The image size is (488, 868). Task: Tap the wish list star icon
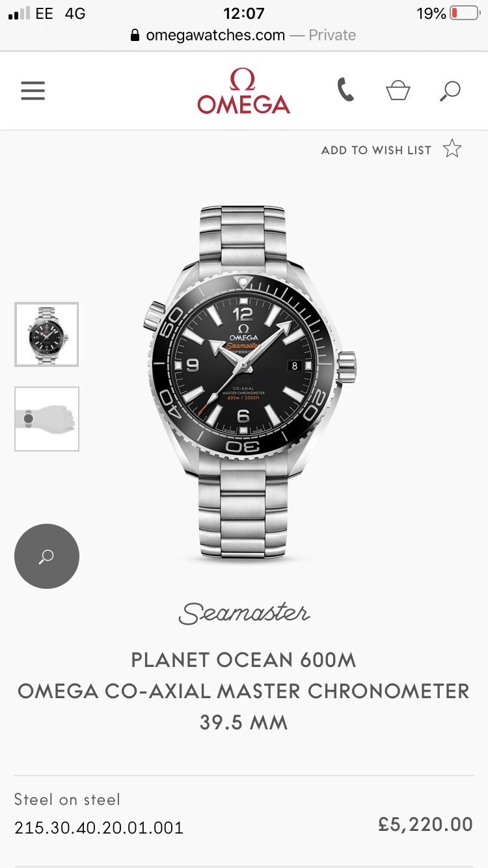tap(452, 149)
